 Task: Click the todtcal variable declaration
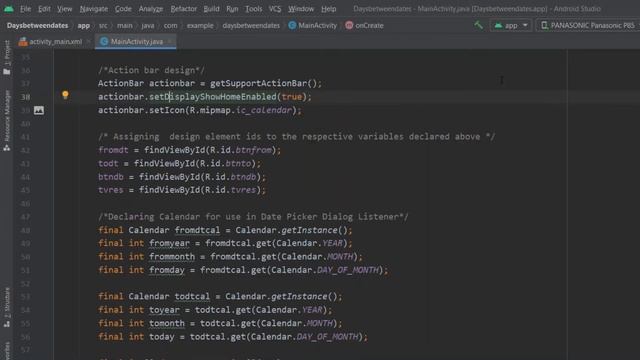click(192, 297)
